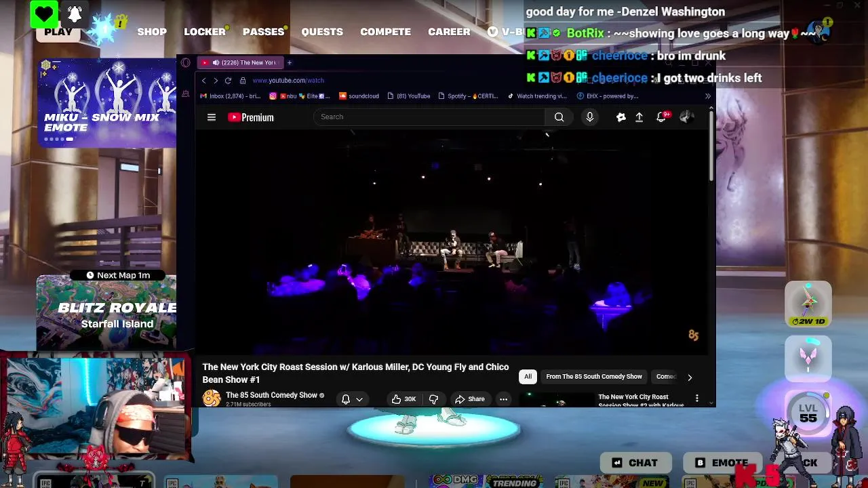Screen dimensions: 868x488
Task: Open the Spotify bookmark
Action: coord(468,96)
